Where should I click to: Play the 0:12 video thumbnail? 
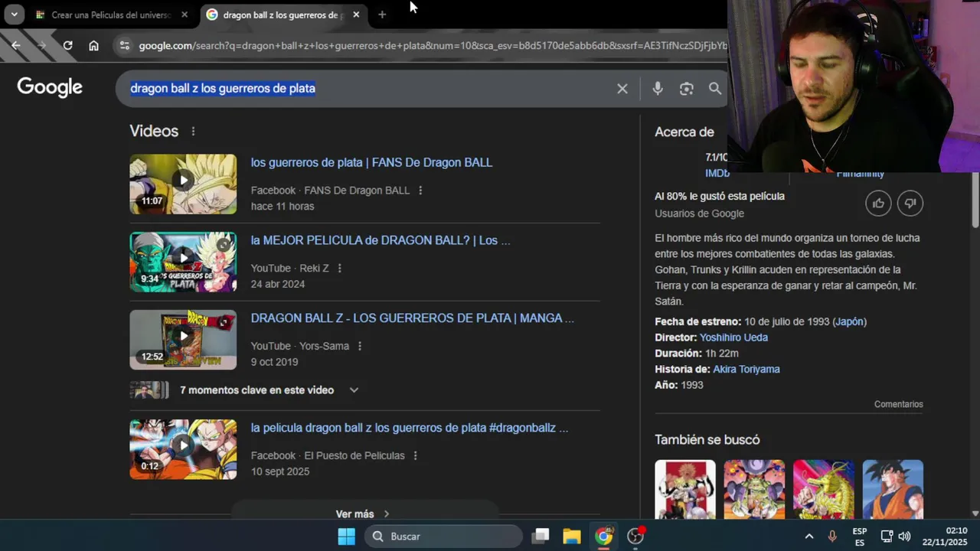coord(183,449)
